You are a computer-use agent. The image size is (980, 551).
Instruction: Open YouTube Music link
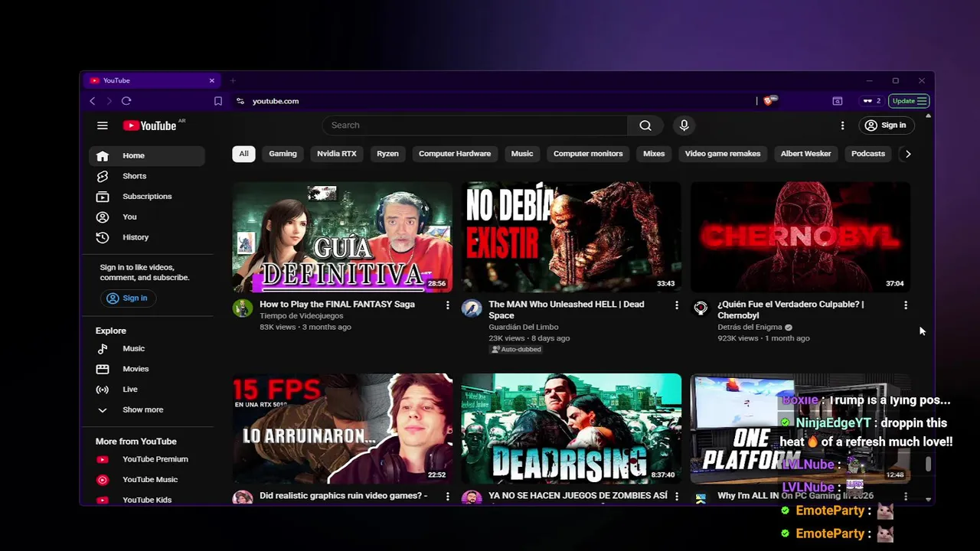147,480
